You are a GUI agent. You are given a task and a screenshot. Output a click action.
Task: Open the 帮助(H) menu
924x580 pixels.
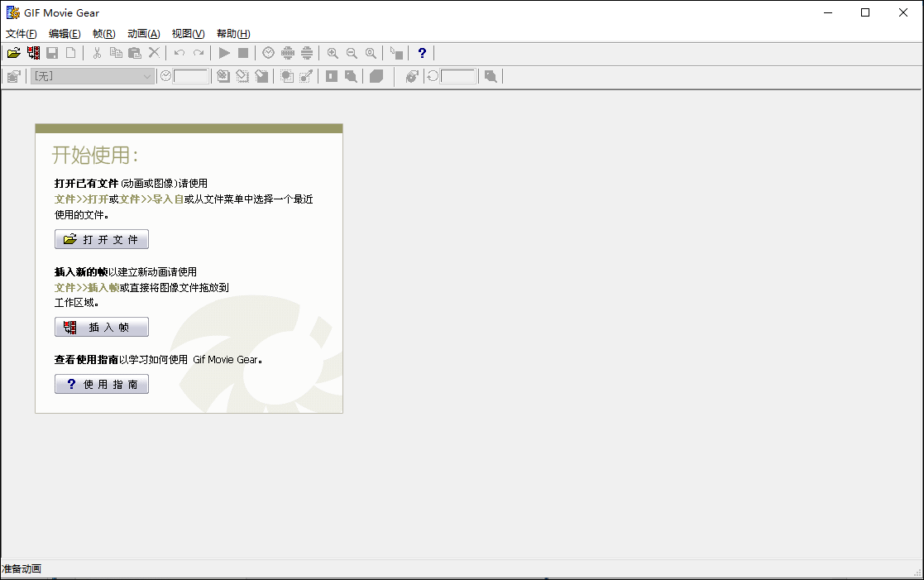point(233,34)
